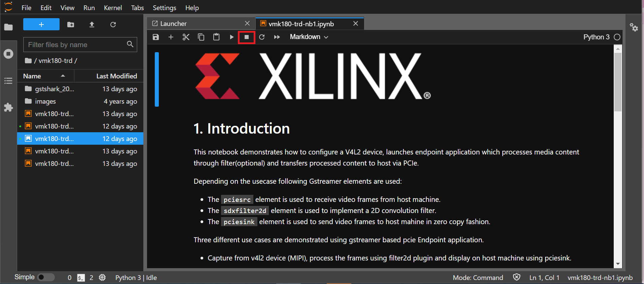This screenshot has height=284, width=644.
Task: Interrupt the kernel with stop button
Action: pyautogui.click(x=247, y=37)
